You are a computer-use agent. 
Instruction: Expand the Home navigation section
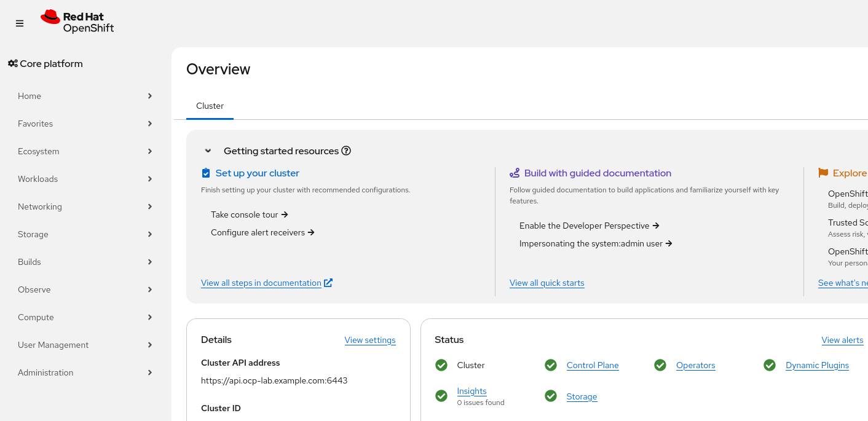click(85, 96)
